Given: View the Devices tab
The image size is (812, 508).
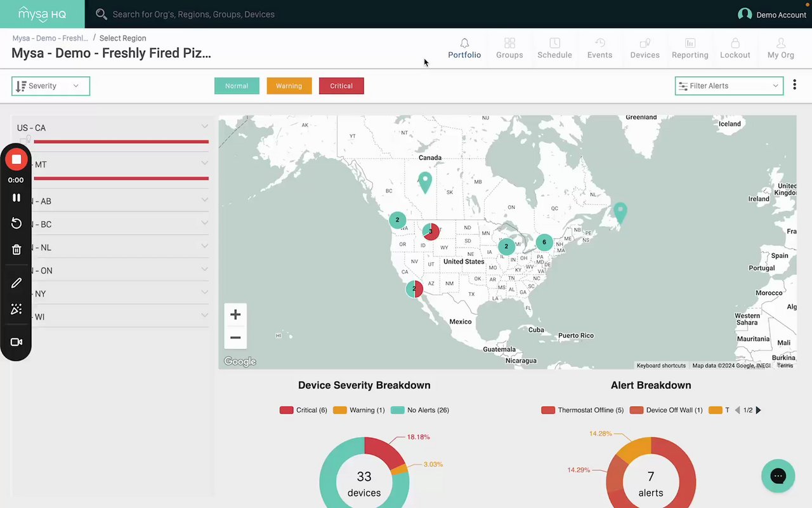Looking at the screenshot, I should pos(645,48).
